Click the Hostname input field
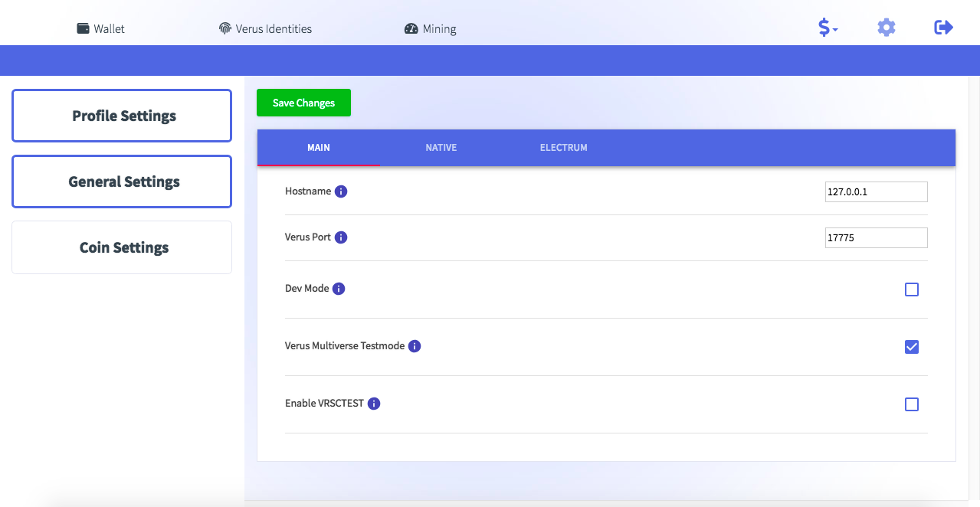980x507 pixels. click(x=876, y=191)
